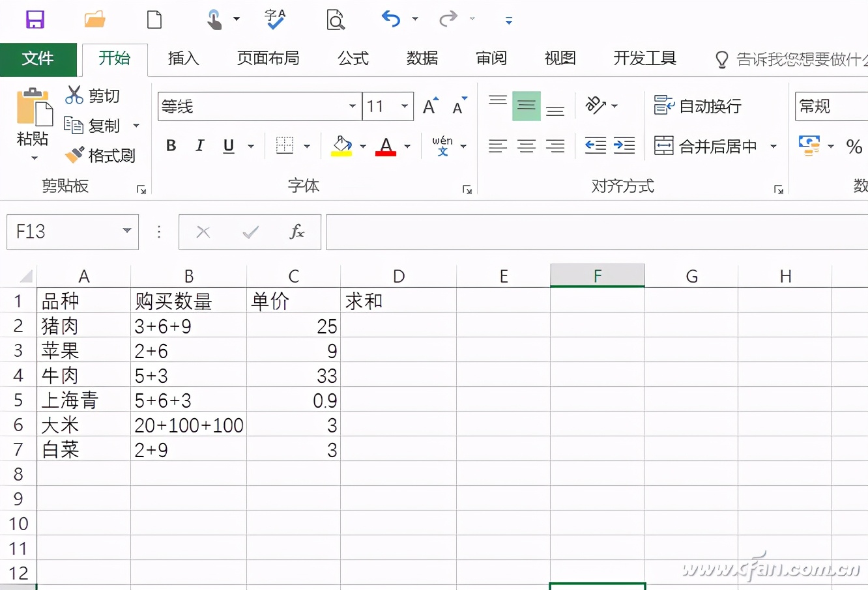868x590 pixels.
Task: Open the number format 常规 box
Action: [x=832, y=106]
